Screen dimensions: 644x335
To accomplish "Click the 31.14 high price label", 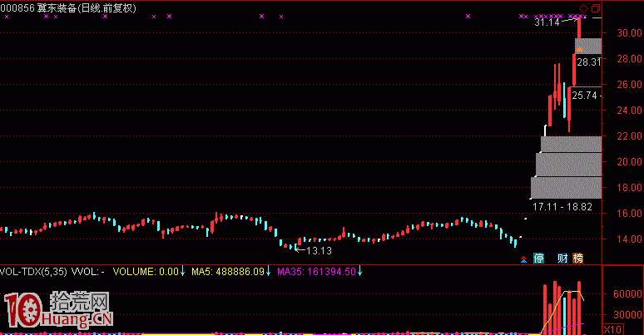I will [x=547, y=22].
